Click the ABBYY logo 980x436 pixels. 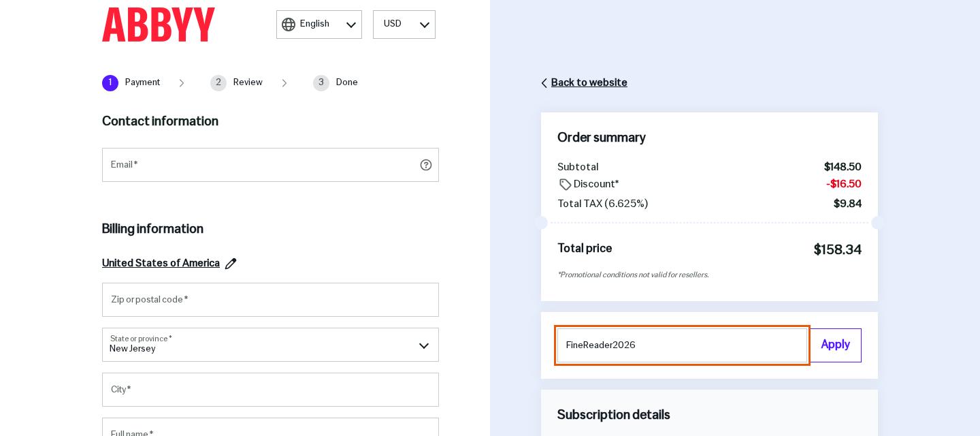(x=158, y=25)
